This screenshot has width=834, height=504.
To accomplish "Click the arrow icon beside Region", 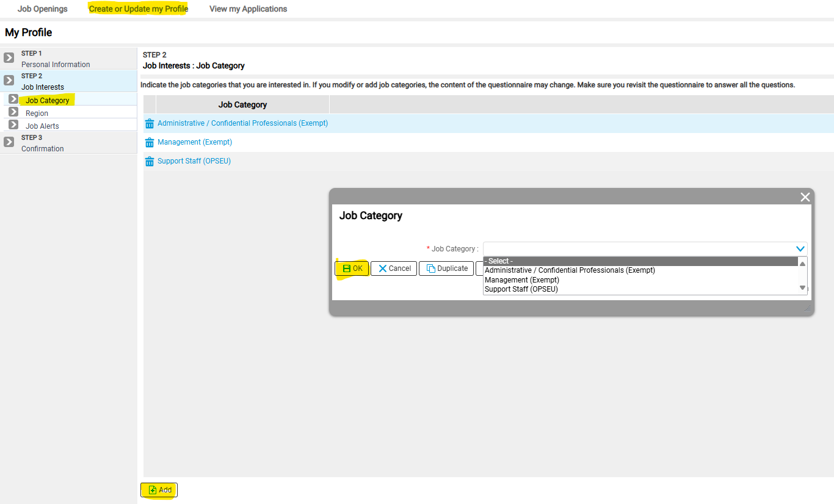I will (13, 112).
